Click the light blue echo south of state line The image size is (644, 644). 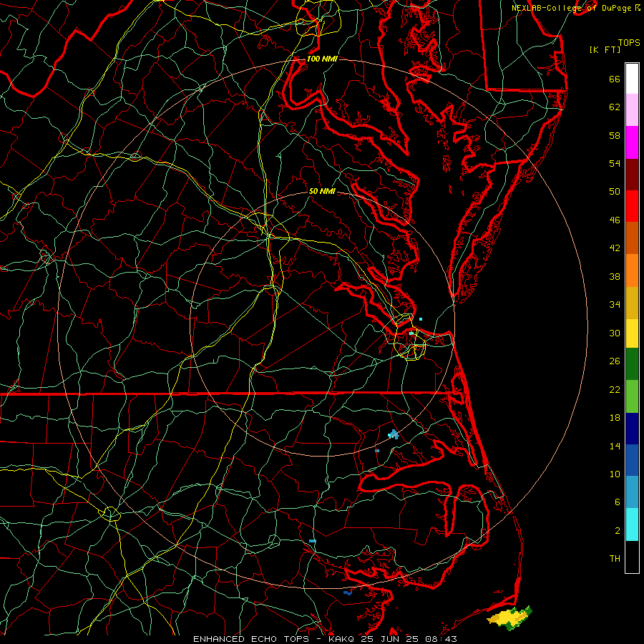point(394,434)
